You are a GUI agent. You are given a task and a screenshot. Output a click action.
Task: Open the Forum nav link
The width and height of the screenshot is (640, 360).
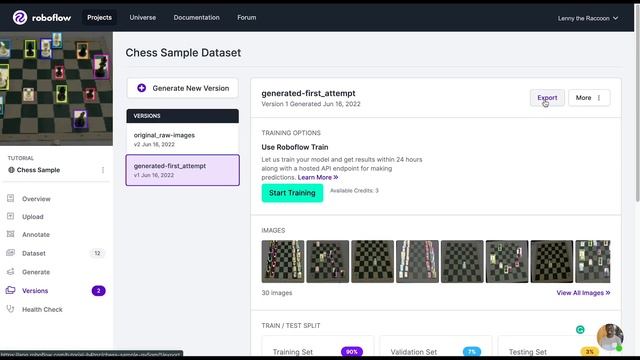click(x=247, y=18)
